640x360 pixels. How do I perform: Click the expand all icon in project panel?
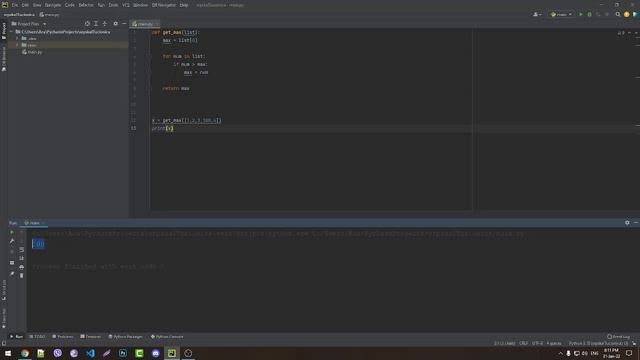[x=96, y=24]
